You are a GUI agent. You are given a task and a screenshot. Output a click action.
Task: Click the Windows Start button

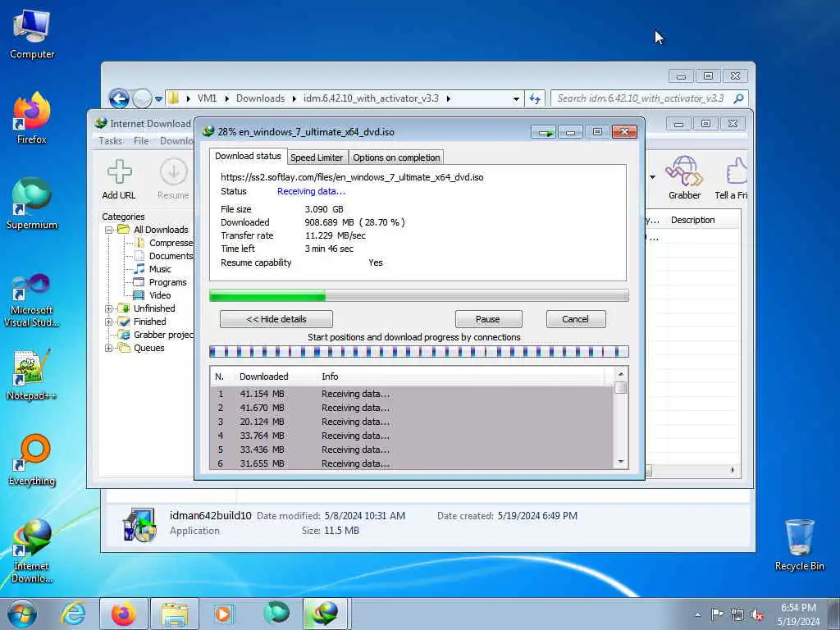pyautogui.click(x=22, y=614)
